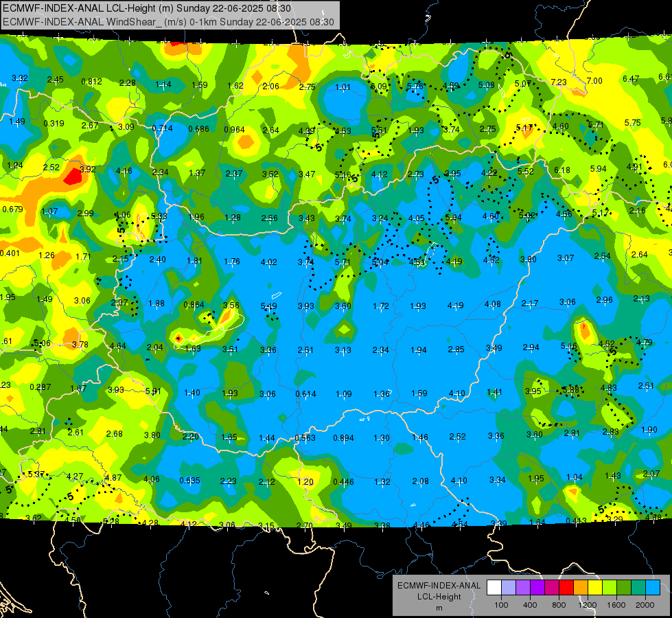Click wind shear value 0.864
Viewport: 672px width, 618px height.
(x=194, y=305)
